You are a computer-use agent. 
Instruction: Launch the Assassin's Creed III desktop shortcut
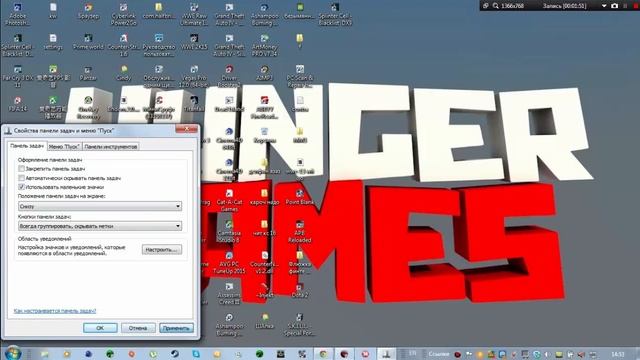tap(229, 294)
